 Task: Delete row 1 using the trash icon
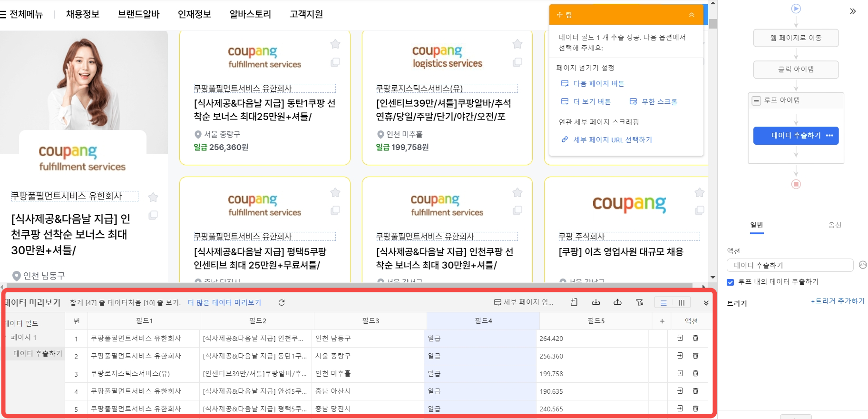click(695, 338)
